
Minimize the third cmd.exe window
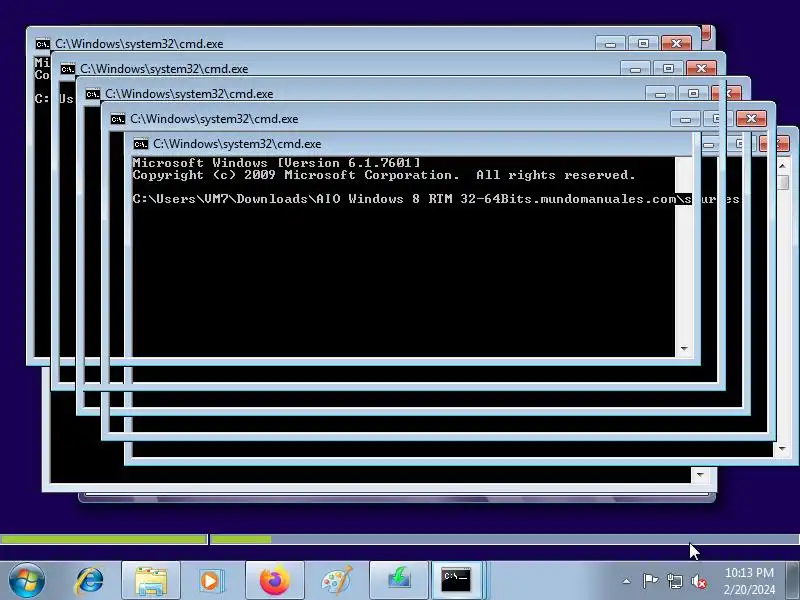click(x=660, y=93)
